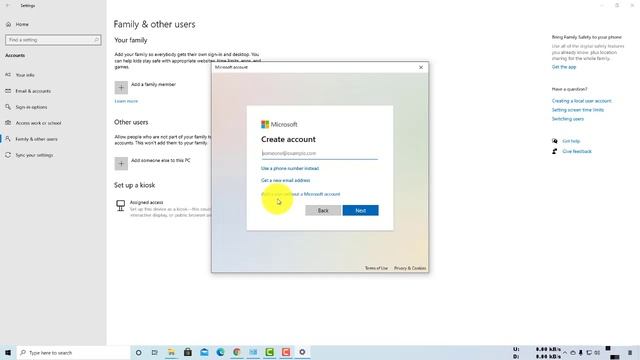Click the search magnifier in Find a setting
The width and height of the screenshot is (640, 360).
[x=96, y=40]
